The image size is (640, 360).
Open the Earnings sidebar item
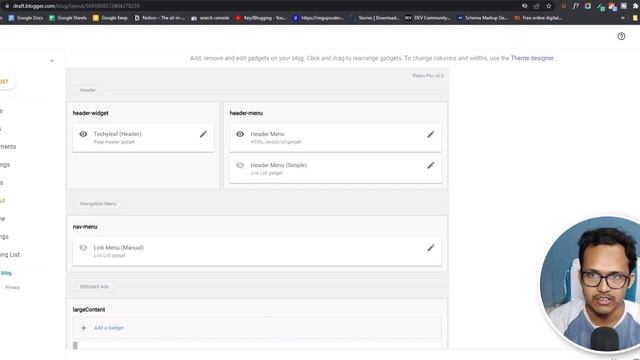pos(5,164)
